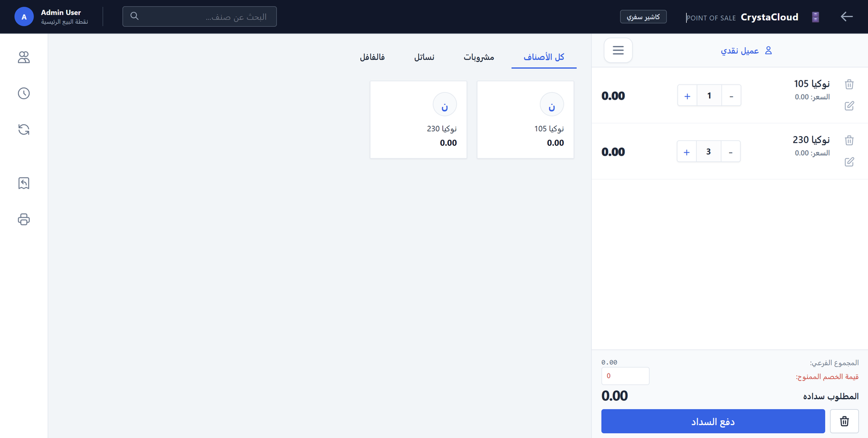868x438 pixels.
Task: Click the discount value input field
Action: tap(625, 376)
